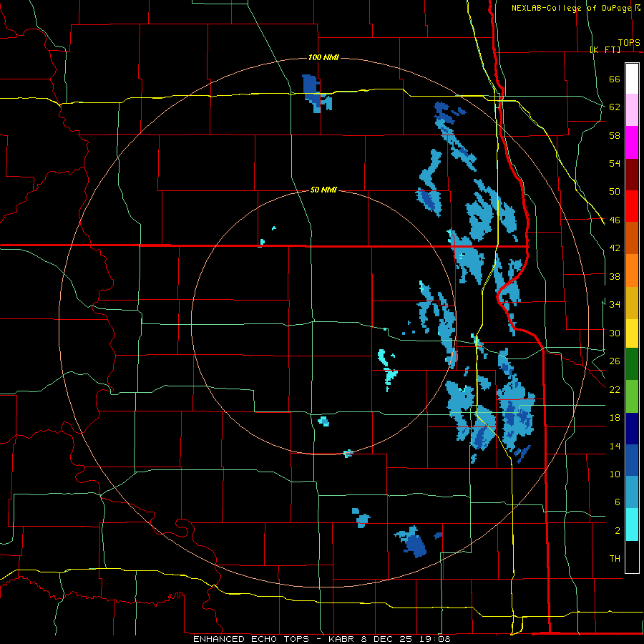Click the '8 DEC 25' date in caption
Screen dimensions: 644x644
coord(387,639)
